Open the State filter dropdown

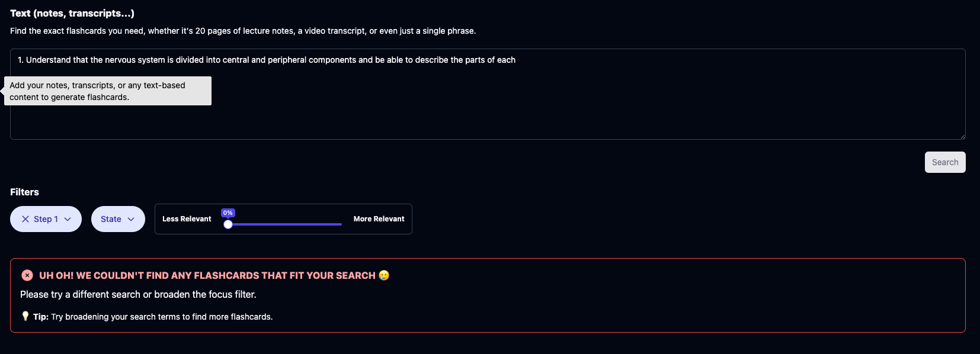click(x=118, y=219)
